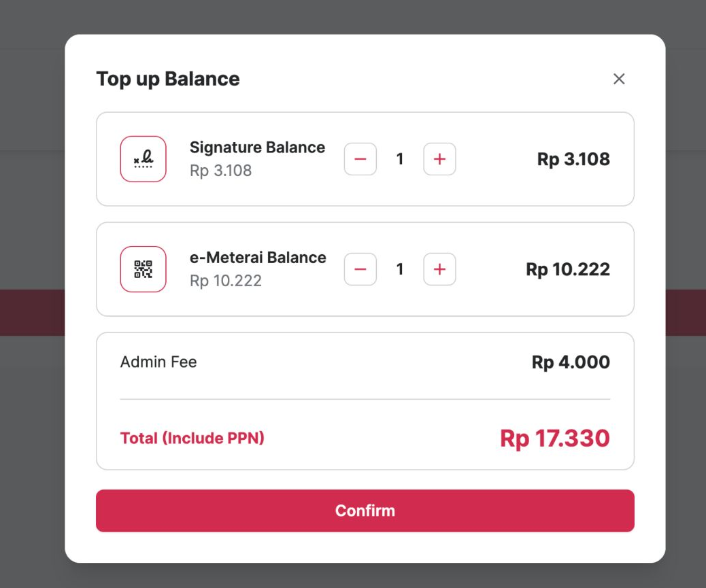Click the bold Rp 10.222 e-Meterai subtotal
The height and width of the screenshot is (588, 706).
point(568,269)
